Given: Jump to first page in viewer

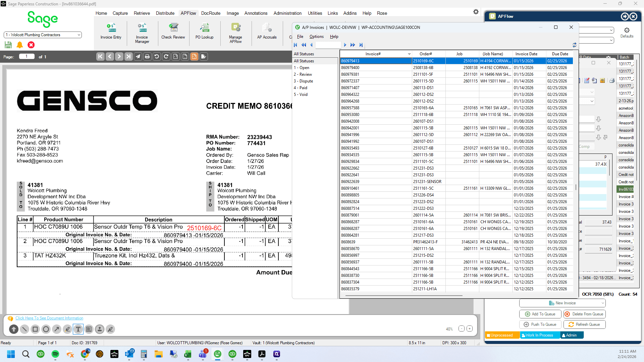Looking at the screenshot, I should [x=100, y=57].
